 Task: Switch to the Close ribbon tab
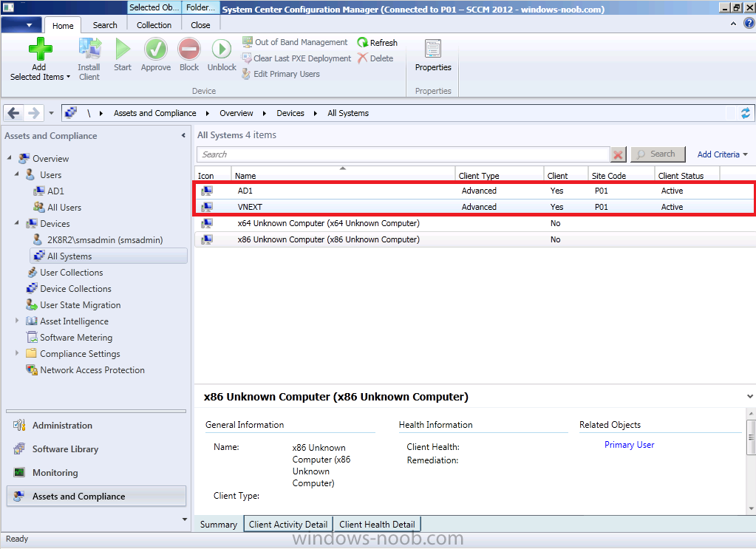pyautogui.click(x=200, y=25)
